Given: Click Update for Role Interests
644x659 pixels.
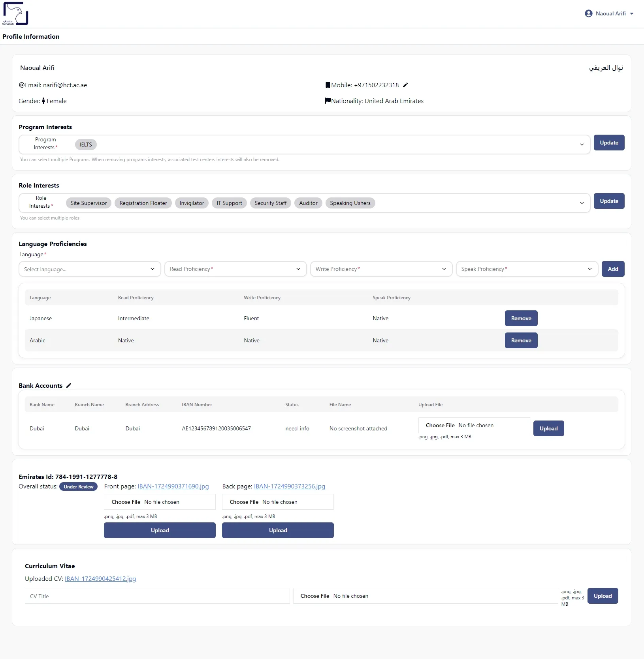Looking at the screenshot, I should 608,201.
